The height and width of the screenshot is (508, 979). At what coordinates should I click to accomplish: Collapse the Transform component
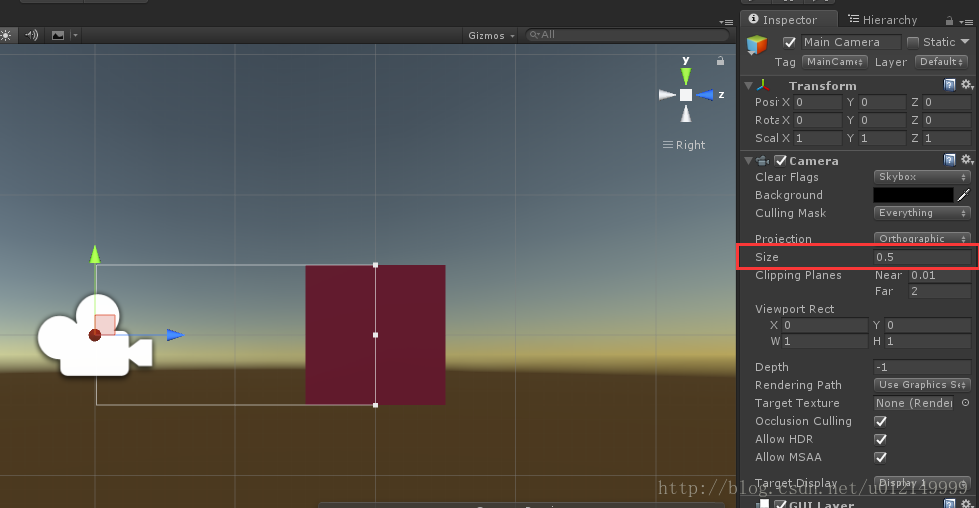[x=749, y=85]
